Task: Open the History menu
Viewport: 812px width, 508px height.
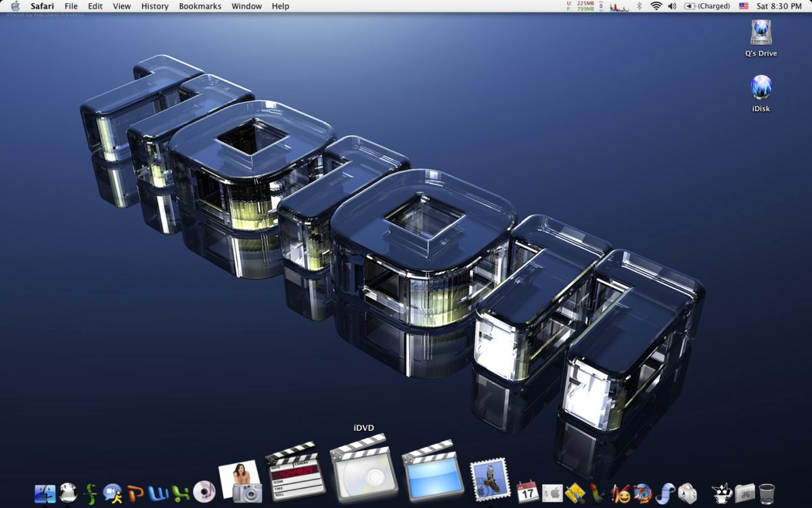Action: pyautogui.click(x=155, y=6)
